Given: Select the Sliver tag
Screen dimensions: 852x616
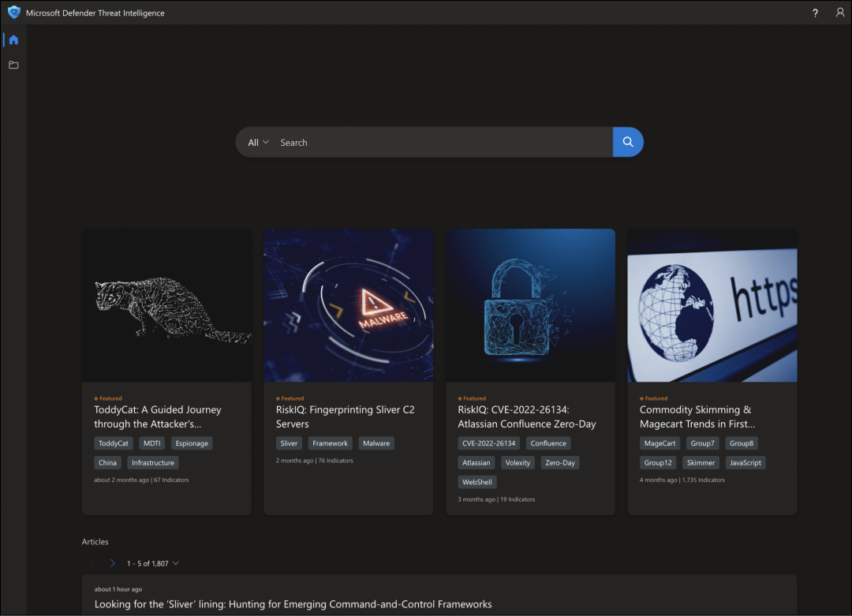Looking at the screenshot, I should coord(289,443).
